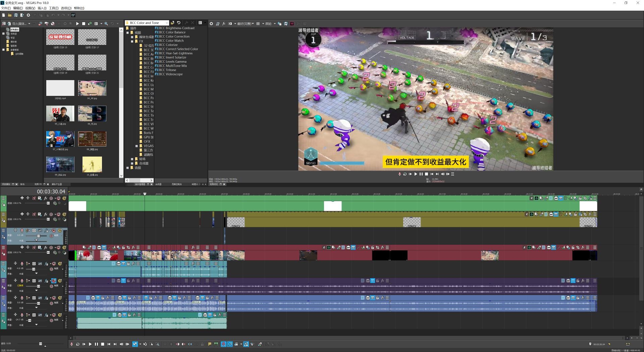Expand the VEGAS folder in plug-in tree
Image resolution: width=644 pixels, height=352 pixels.
tap(137, 146)
